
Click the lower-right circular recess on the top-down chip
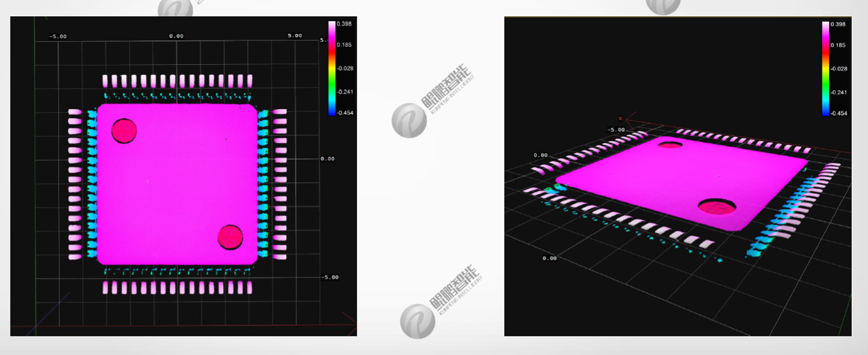(x=230, y=237)
